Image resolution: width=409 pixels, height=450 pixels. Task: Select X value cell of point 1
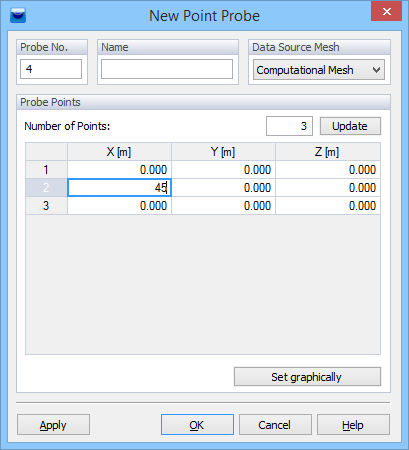click(x=119, y=170)
